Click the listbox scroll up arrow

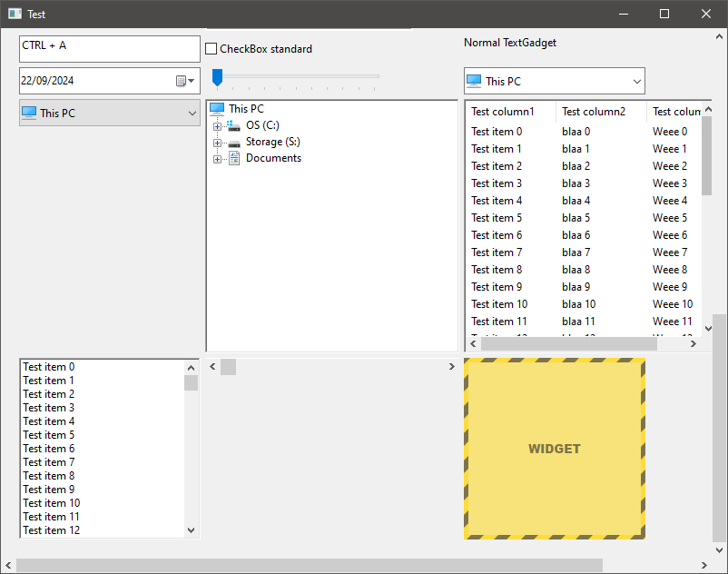click(x=191, y=368)
